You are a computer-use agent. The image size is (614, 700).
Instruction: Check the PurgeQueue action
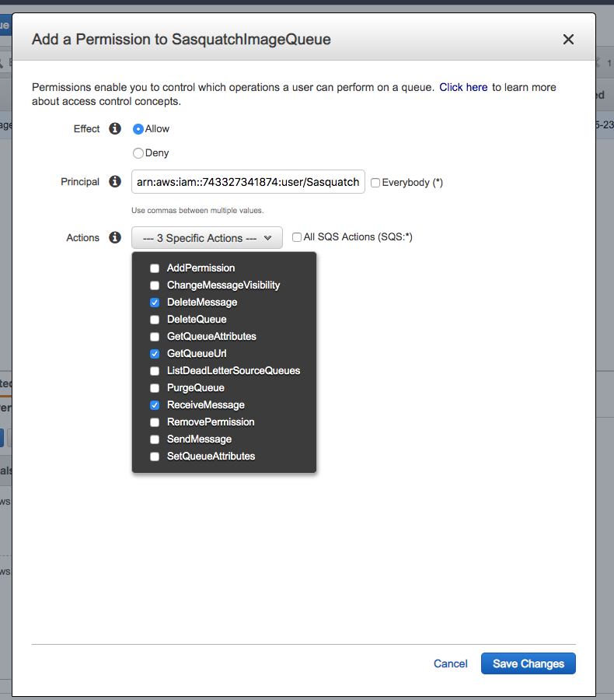tap(155, 388)
